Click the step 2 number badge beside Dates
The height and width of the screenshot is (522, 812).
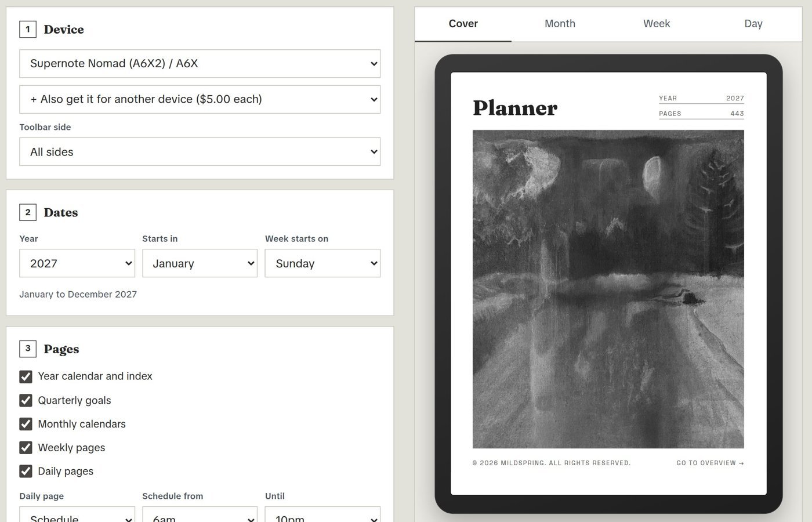point(27,212)
